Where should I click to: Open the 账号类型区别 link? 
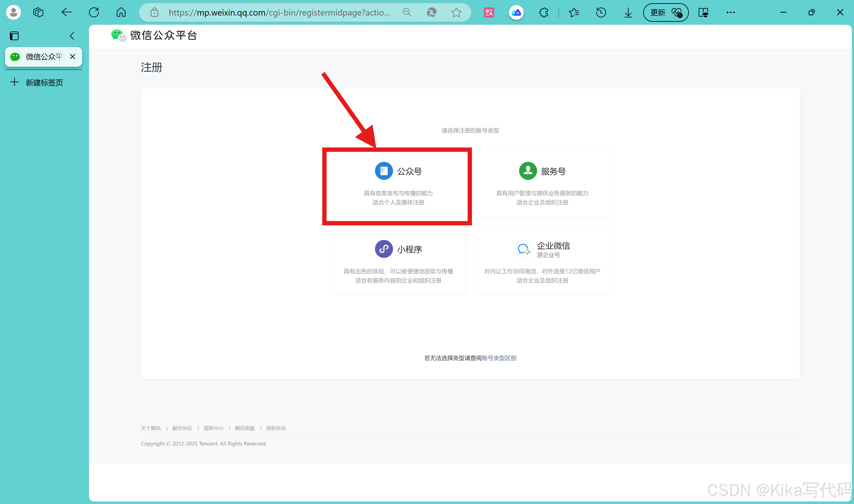tap(499, 358)
